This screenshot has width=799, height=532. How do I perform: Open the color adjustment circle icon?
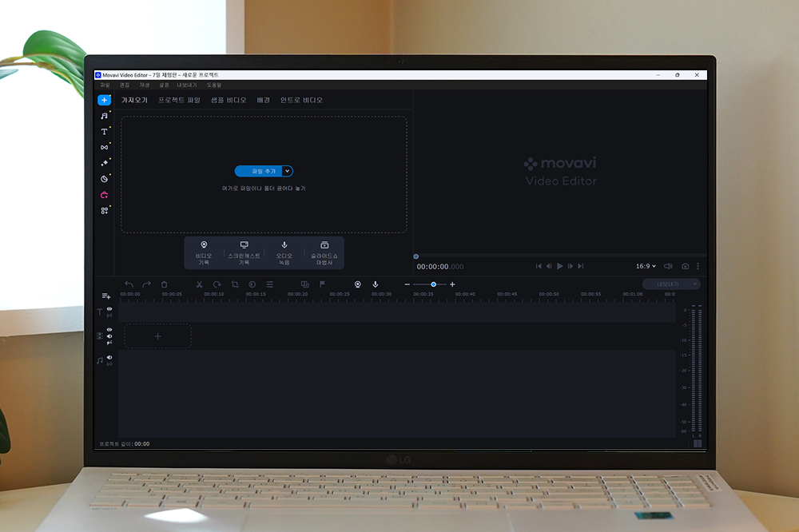click(252, 284)
